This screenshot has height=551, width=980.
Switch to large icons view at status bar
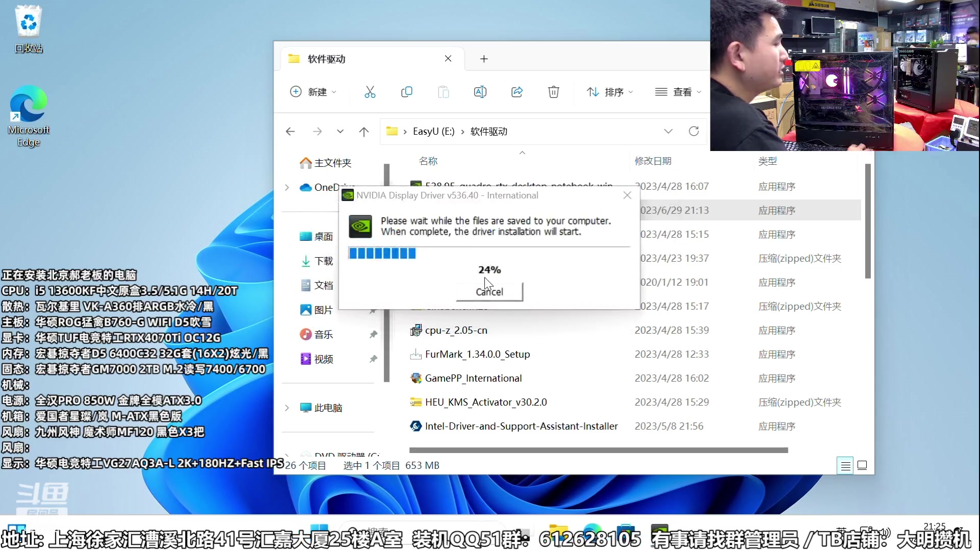863,465
